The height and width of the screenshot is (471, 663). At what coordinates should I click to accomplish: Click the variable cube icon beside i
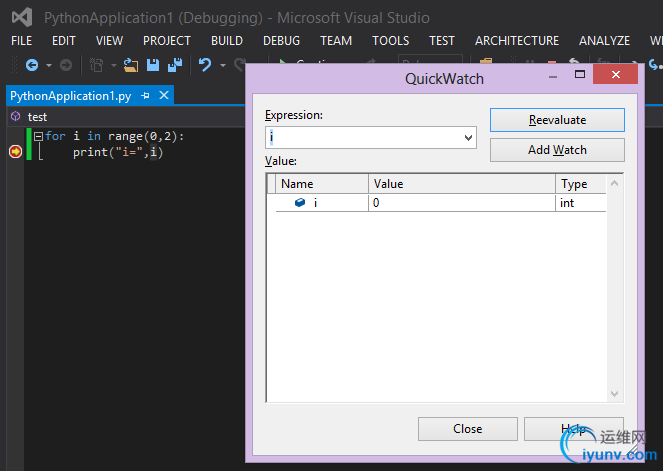tap(300, 203)
